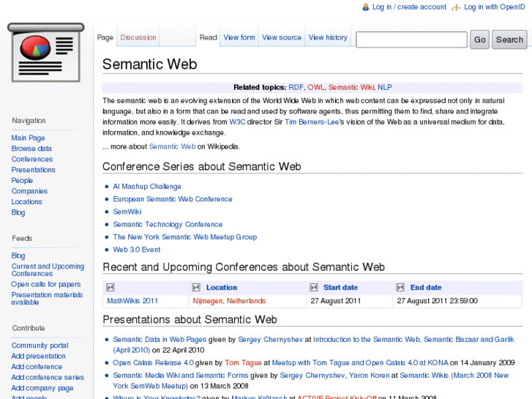This screenshot has width=532, height=399.
Task: Open Community portal link
Action: click(x=40, y=346)
